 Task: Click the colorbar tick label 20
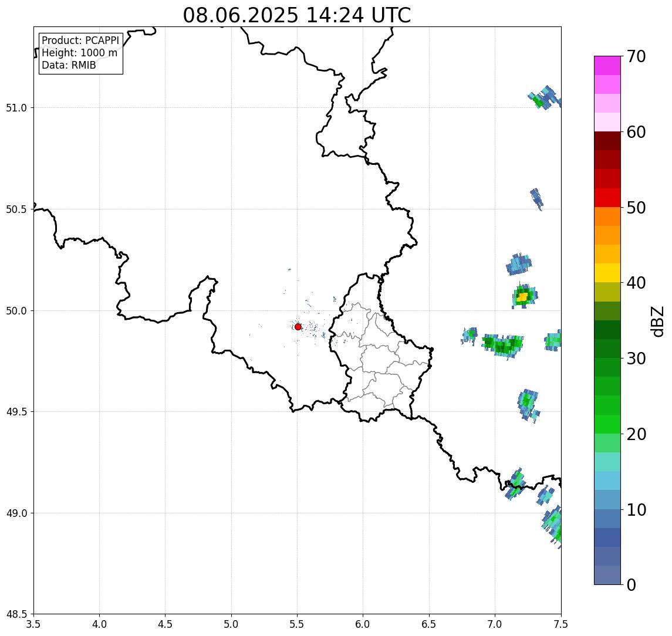pyautogui.click(x=636, y=434)
